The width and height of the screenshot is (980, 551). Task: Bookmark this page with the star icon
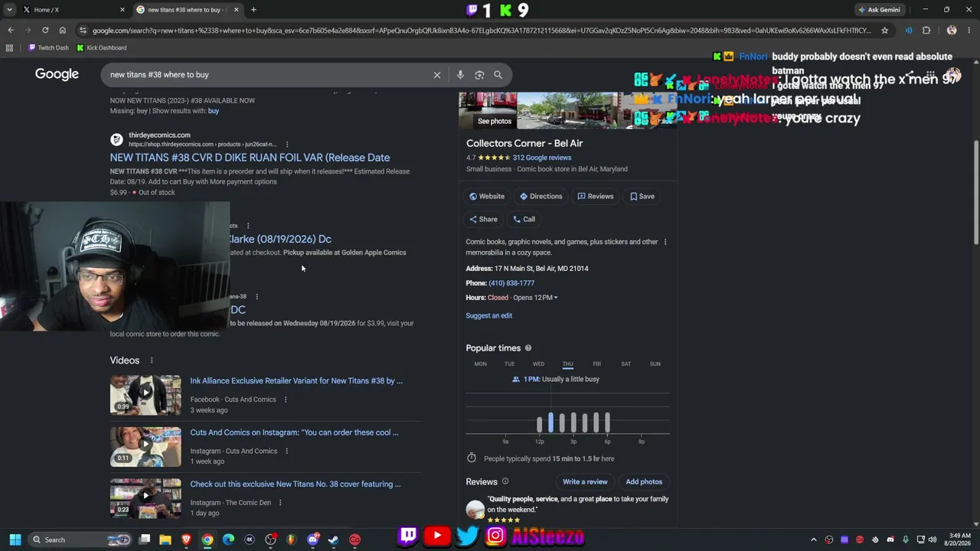(884, 31)
